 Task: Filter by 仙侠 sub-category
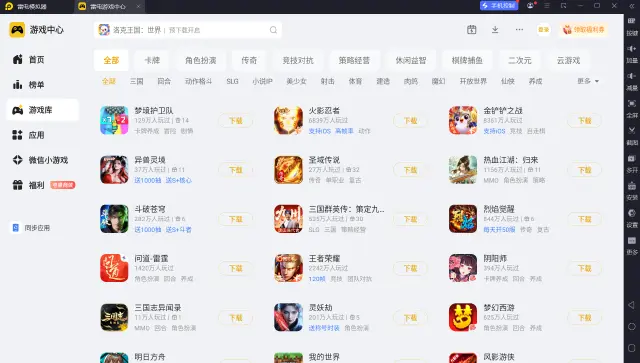click(x=508, y=81)
